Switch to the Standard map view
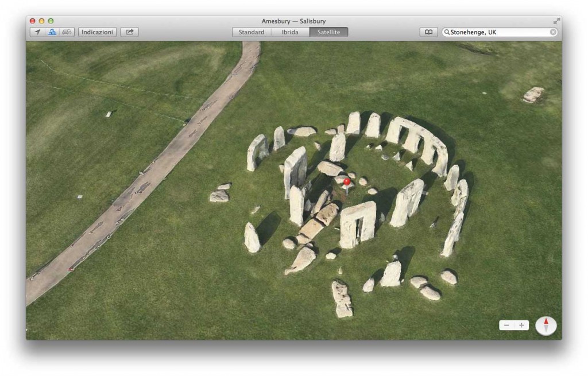The height and width of the screenshot is (376, 588). [251, 32]
